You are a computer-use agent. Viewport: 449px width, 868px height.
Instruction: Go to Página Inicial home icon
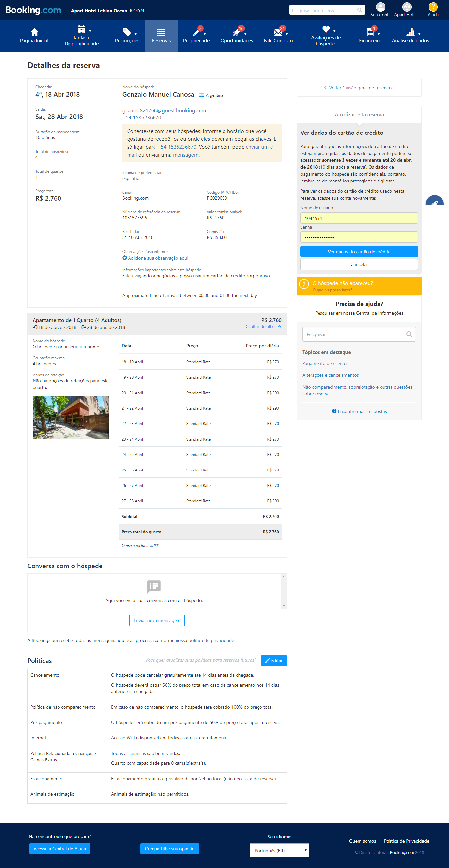(35, 32)
